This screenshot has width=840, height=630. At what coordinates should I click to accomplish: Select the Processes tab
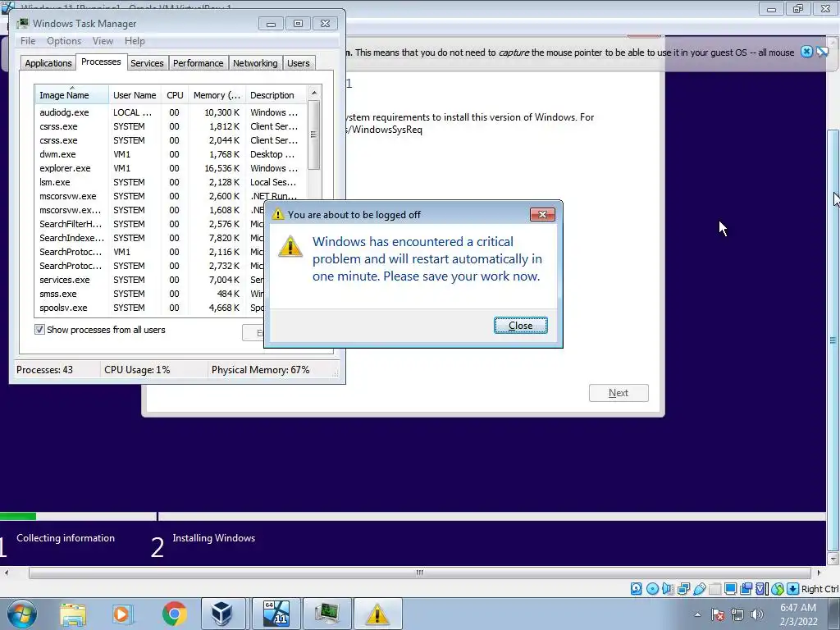click(101, 62)
